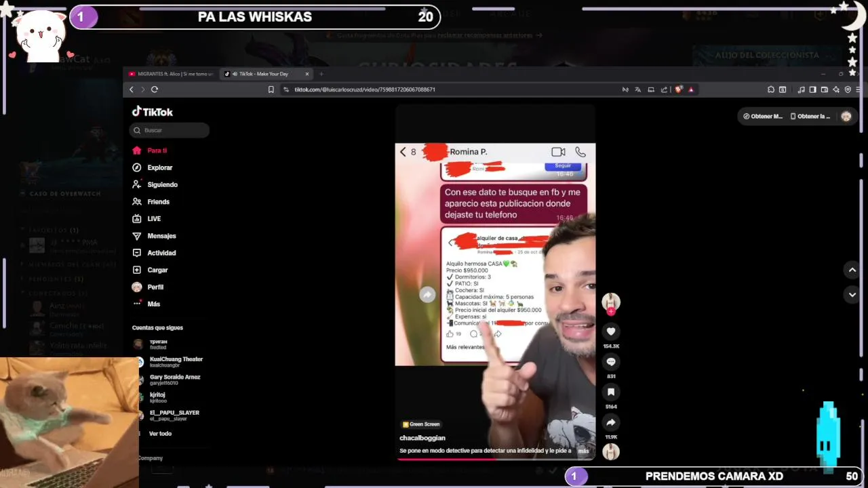Click Obtener la app button
This screenshot has width=868, height=488.
tap(810, 117)
